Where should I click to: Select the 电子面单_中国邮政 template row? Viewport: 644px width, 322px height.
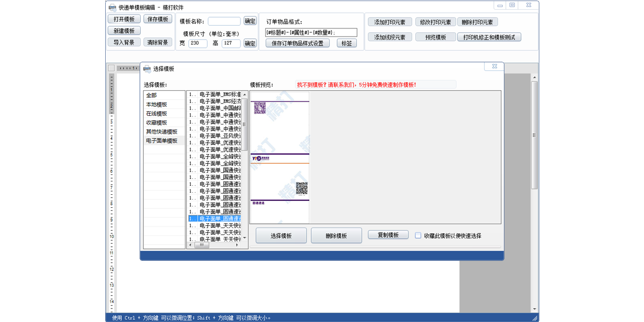click(x=214, y=108)
